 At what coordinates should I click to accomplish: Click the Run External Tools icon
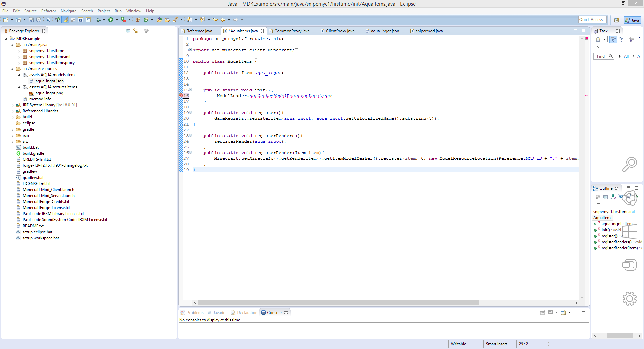coord(123,20)
